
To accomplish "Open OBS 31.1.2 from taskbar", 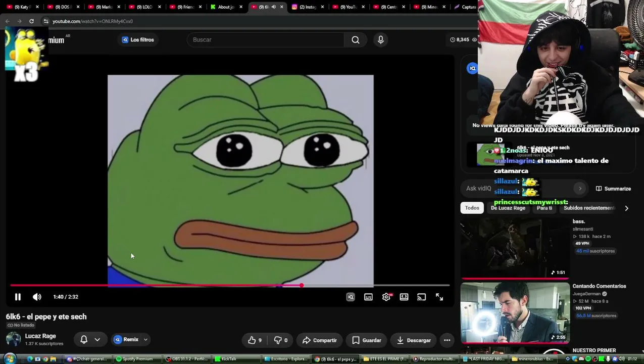I will pos(187,359).
